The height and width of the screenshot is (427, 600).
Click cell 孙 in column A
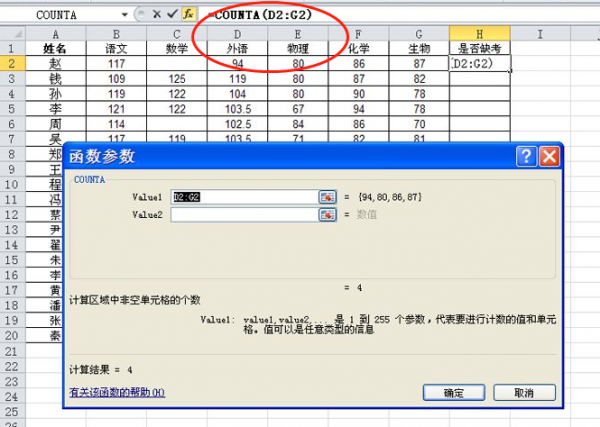pyautogui.click(x=56, y=94)
